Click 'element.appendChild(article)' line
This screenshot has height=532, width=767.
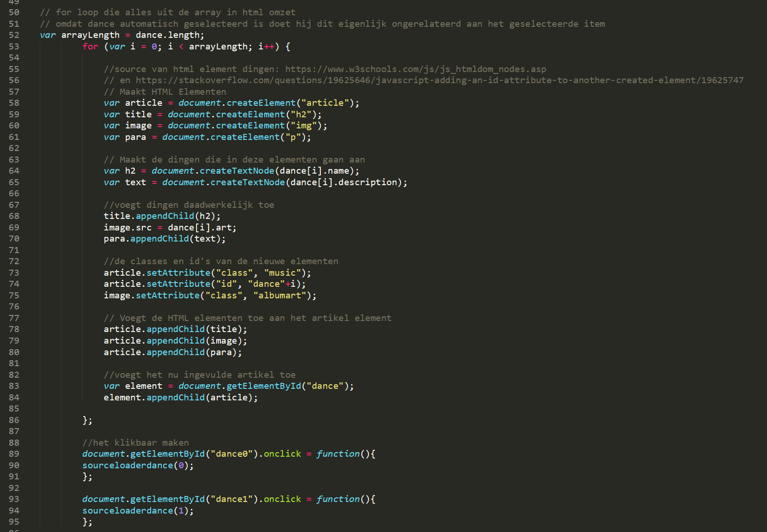pyautogui.click(x=181, y=398)
